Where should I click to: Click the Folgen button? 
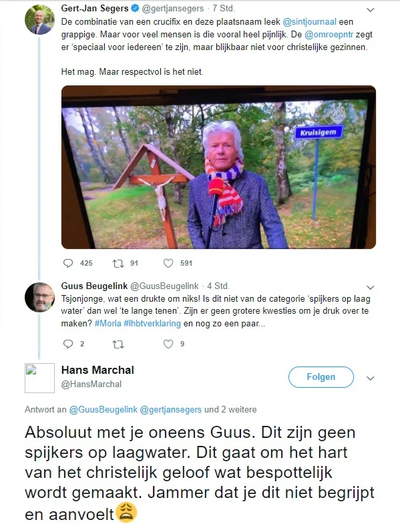pyautogui.click(x=321, y=377)
